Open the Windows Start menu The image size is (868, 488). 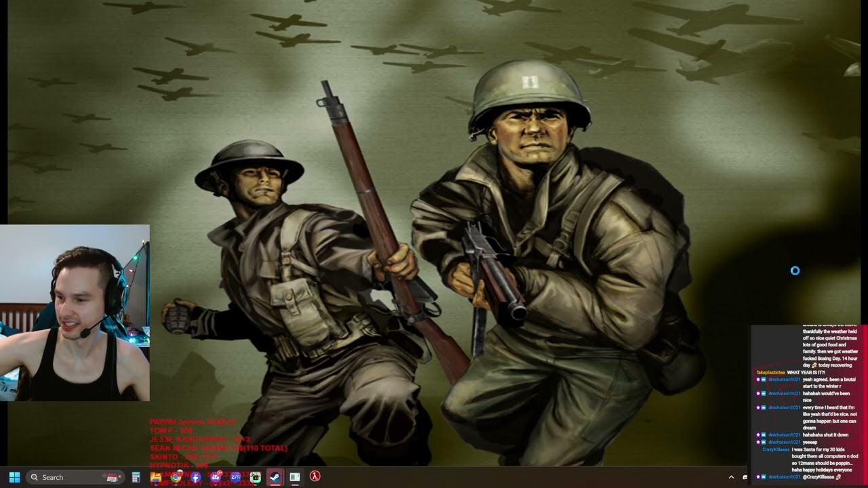(x=14, y=477)
